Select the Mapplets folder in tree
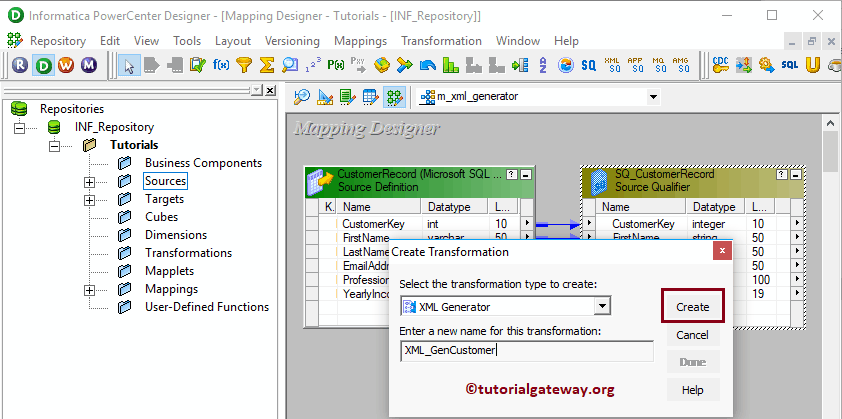The width and height of the screenshot is (842, 419). coord(169,271)
